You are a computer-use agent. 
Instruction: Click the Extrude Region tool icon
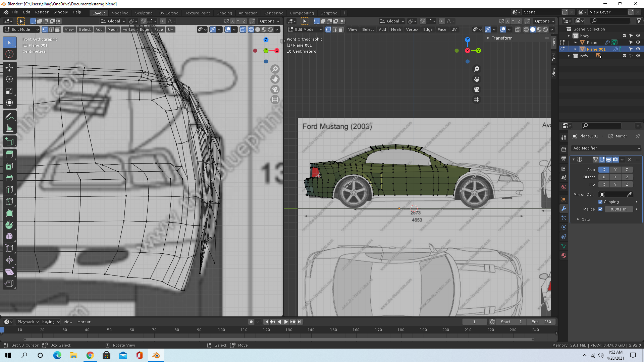tap(9, 155)
